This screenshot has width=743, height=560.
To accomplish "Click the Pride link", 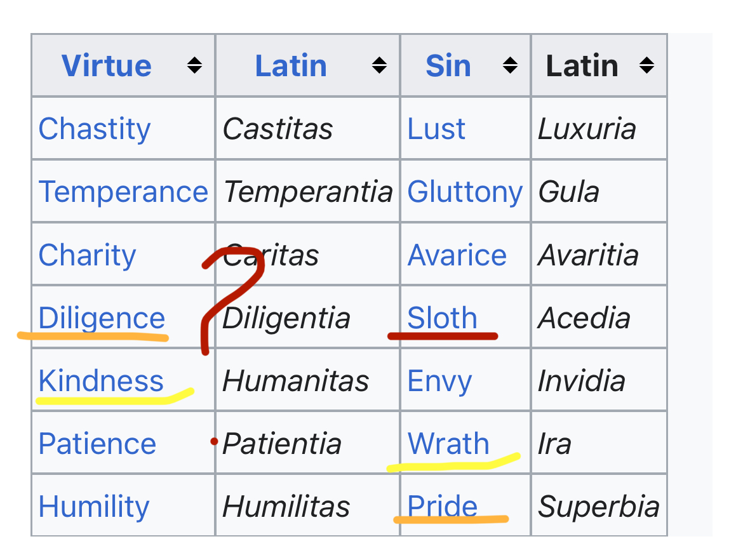I will [x=442, y=507].
